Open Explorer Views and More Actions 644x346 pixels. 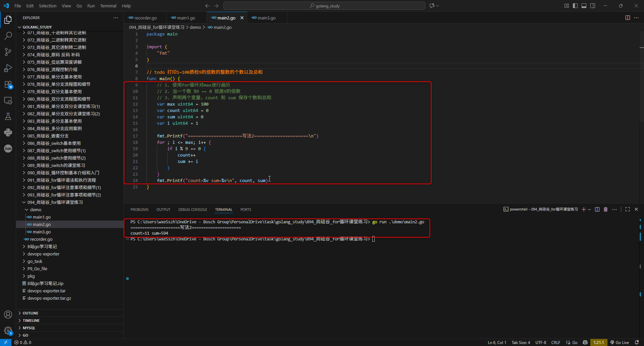[x=116, y=18]
